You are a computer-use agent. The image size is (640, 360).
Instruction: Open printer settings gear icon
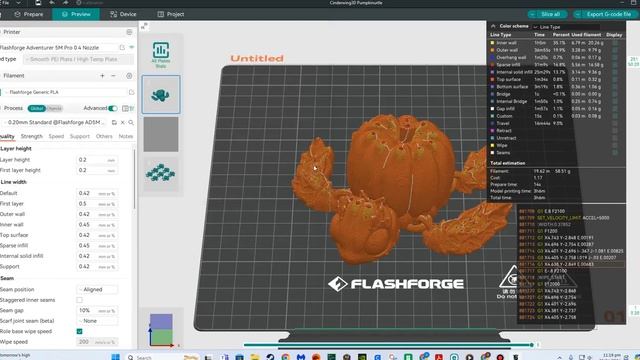(129, 32)
